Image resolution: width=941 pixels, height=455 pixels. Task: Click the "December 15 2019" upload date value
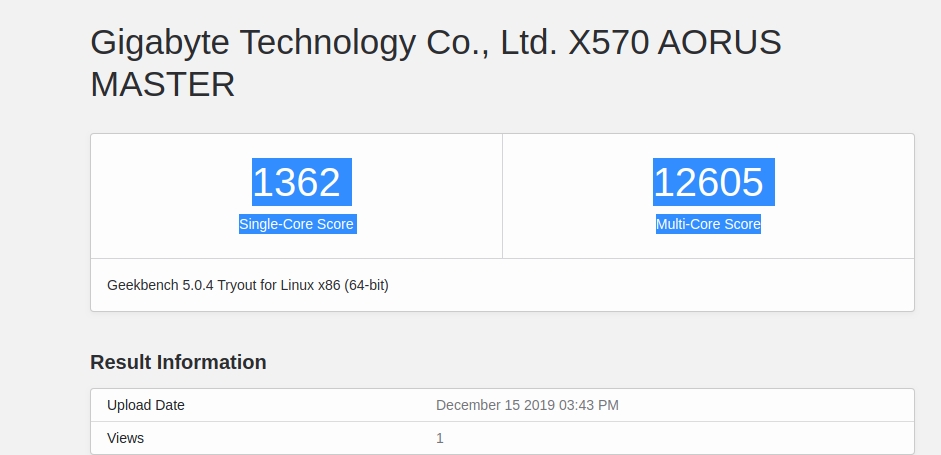coord(492,405)
